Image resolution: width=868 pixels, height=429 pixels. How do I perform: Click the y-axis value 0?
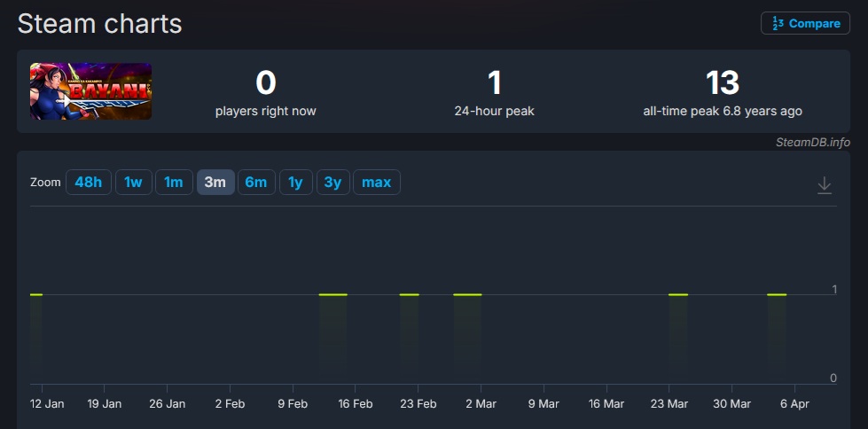click(x=833, y=378)
